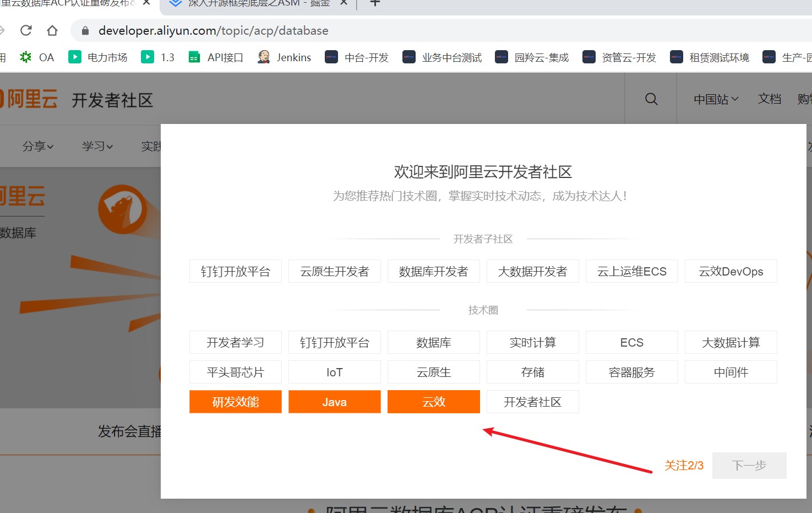Viewport: 812px width, 513px height.
Task: Open the 1.3 bookmark
Action: pos(158,57)
